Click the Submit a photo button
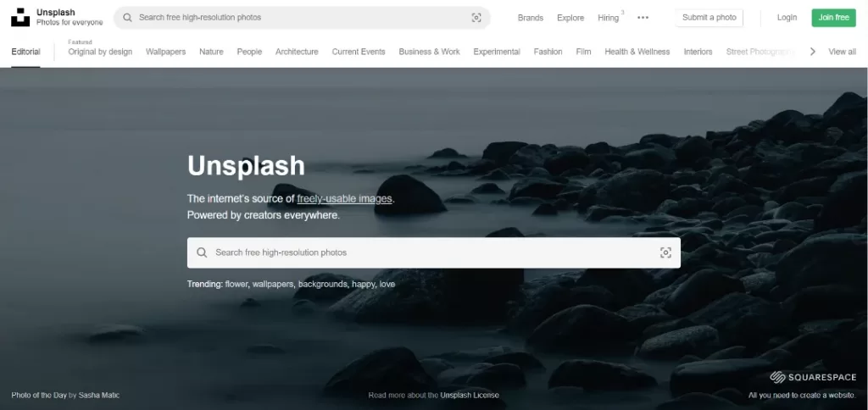The image size is (868, 410). pos(709,18)
